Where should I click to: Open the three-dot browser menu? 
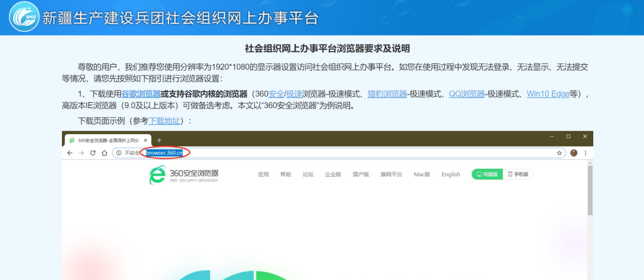pyautogui.click(x=585, y=153)
